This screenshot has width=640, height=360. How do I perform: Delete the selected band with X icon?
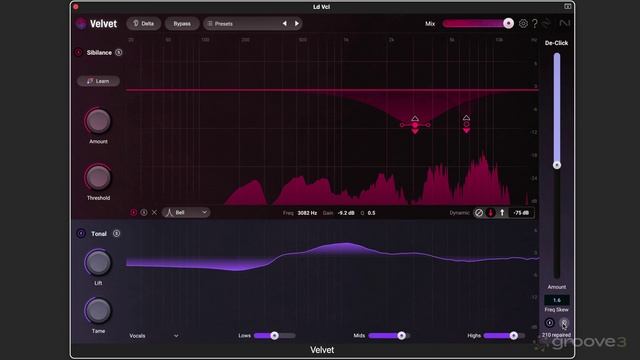(154, 213)
